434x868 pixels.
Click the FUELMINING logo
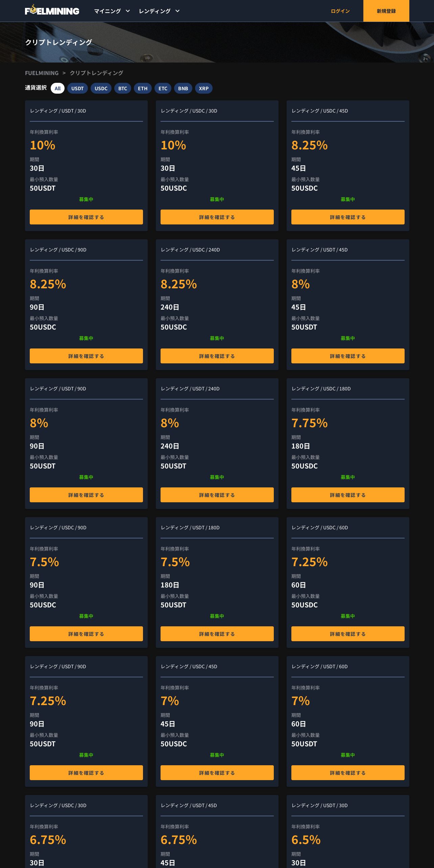(52, 10)
